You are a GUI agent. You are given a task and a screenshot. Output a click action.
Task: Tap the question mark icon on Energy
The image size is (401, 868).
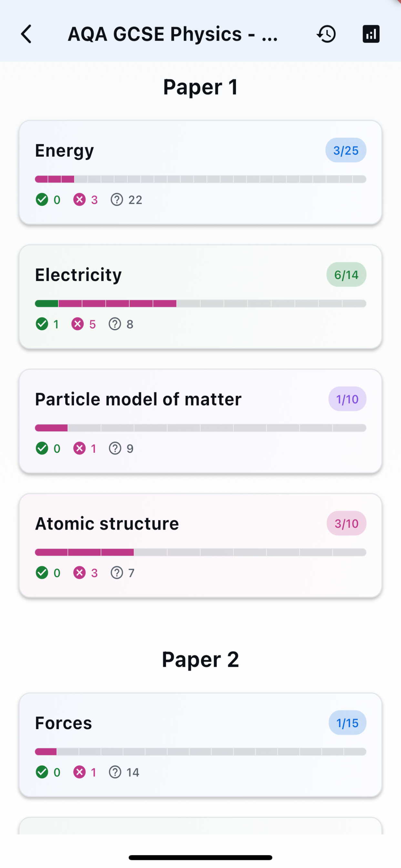point(117,200)
